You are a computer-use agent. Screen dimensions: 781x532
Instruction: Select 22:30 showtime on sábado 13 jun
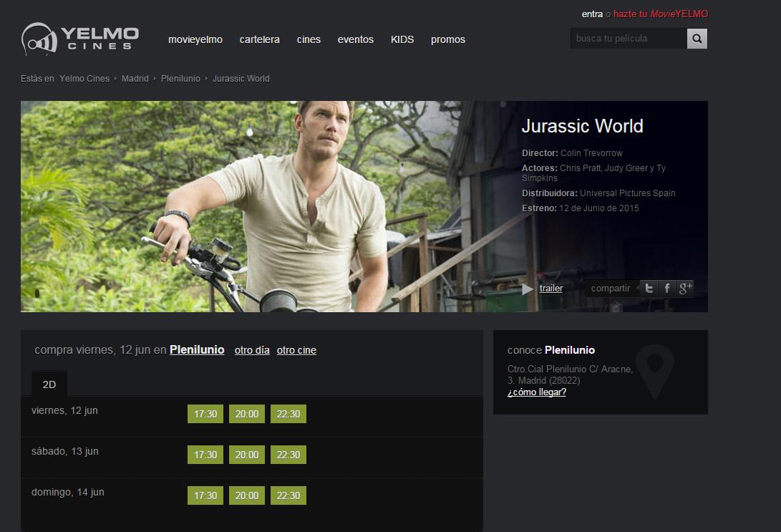pos(288,455)
